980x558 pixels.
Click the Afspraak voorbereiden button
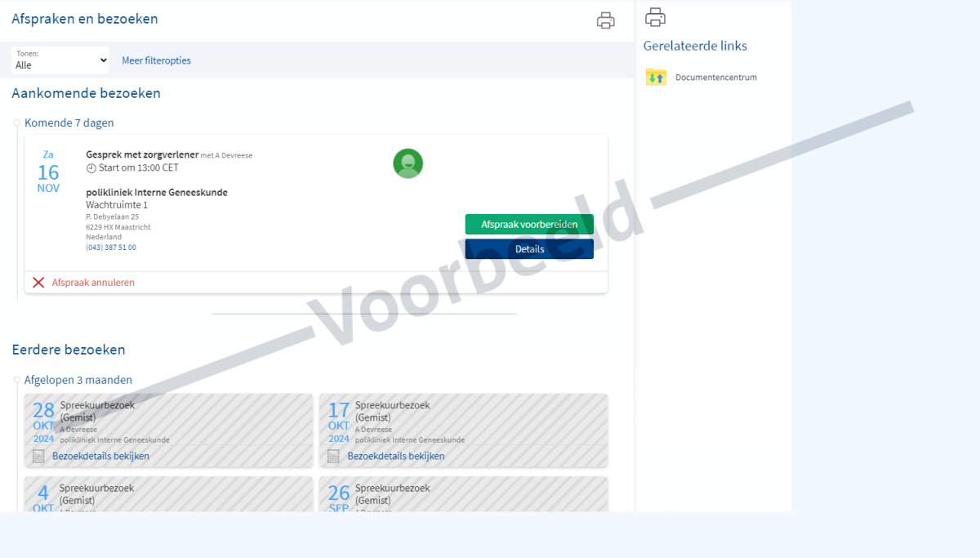(x=529, y=225)
